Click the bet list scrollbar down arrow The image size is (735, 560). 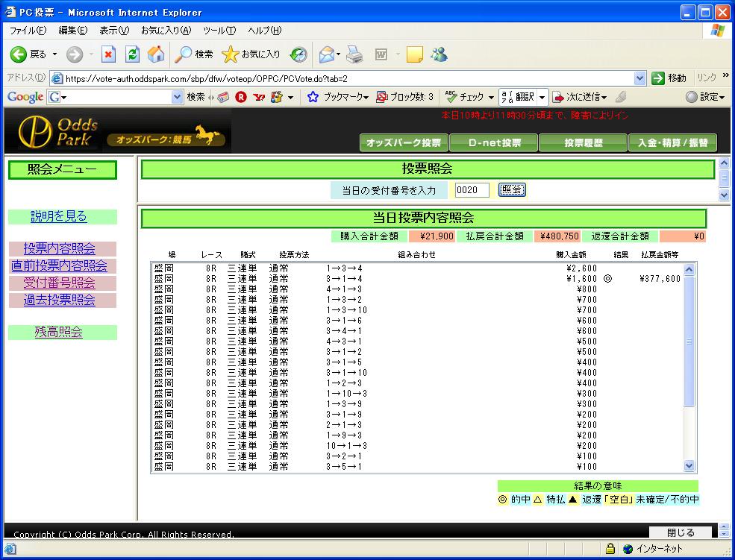click(689, 466)
